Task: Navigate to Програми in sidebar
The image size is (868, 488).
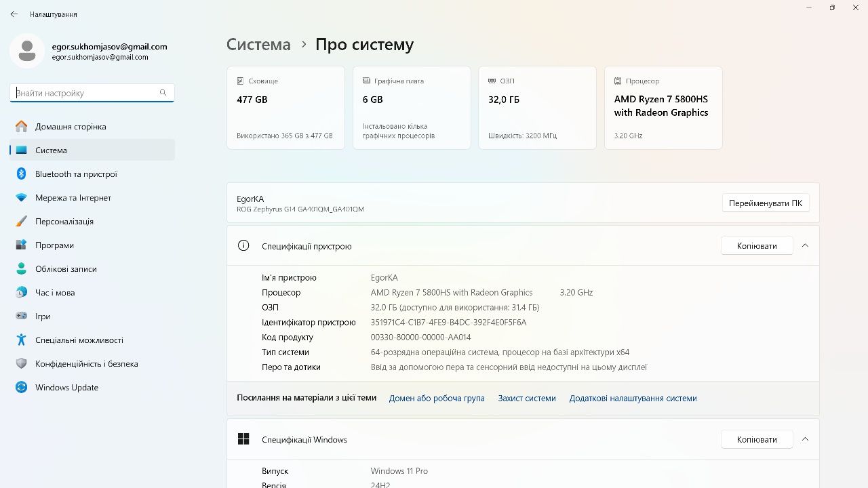Action: (x=92, y=245)
